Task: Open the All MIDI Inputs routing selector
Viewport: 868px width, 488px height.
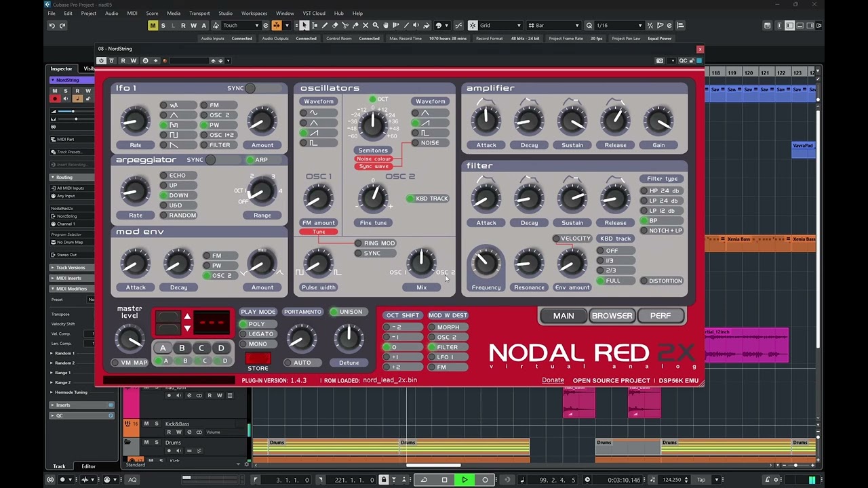Action: tap(71, 188)
